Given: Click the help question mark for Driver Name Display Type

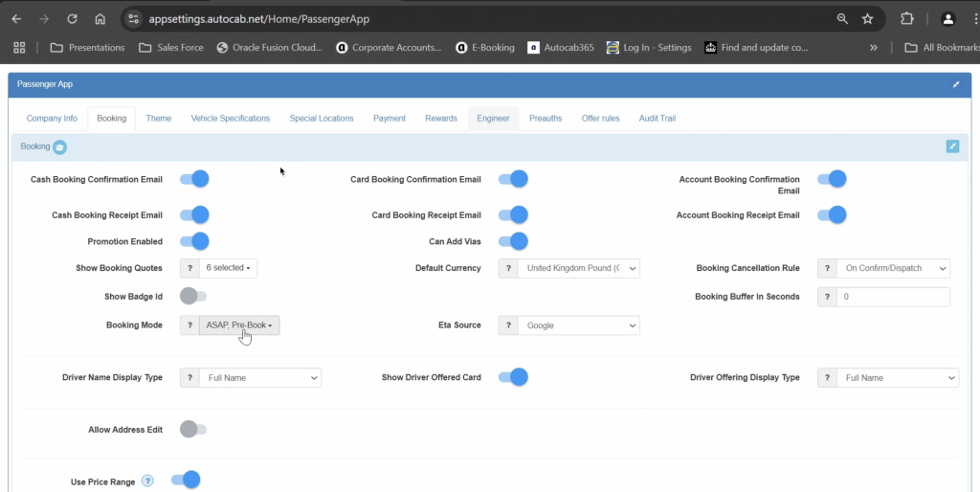Looking at the screenshot, I should pos(190,377).
